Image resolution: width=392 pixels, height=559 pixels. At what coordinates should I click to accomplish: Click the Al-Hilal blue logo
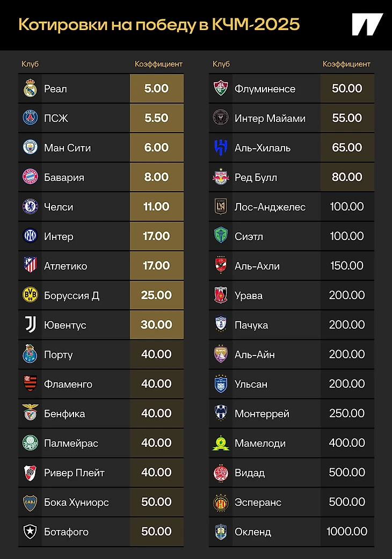click(x=221, y=147)
